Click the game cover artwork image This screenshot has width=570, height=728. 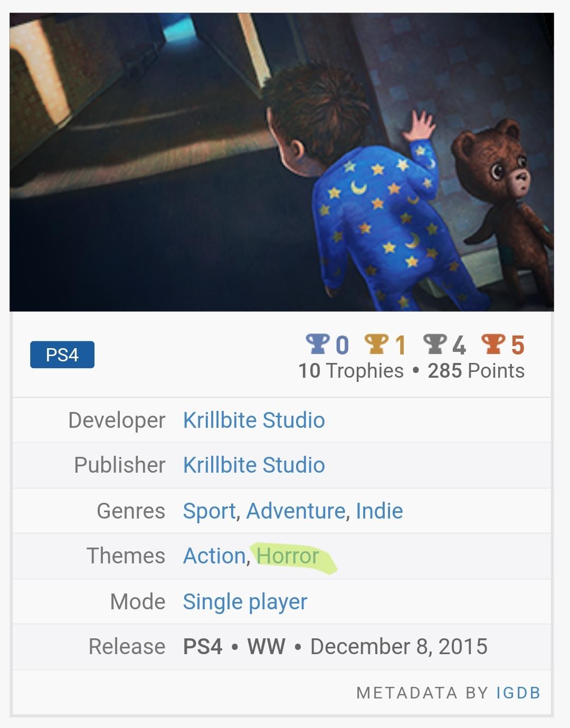point(282,162)
